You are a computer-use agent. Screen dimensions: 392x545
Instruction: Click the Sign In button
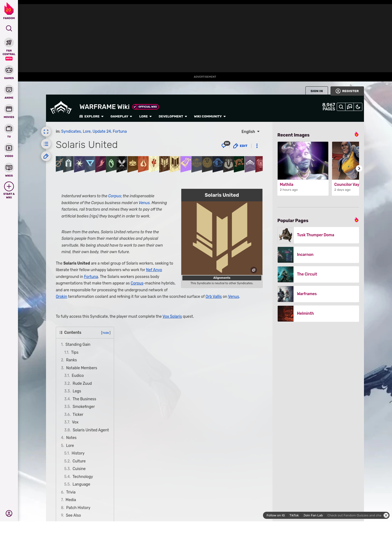316,91
